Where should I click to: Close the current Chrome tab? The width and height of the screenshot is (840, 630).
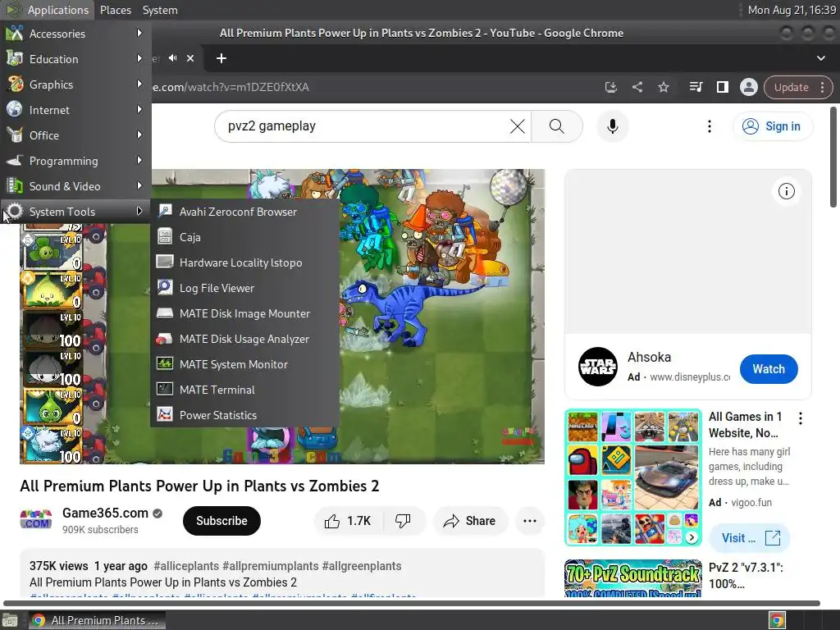(190, 58)
